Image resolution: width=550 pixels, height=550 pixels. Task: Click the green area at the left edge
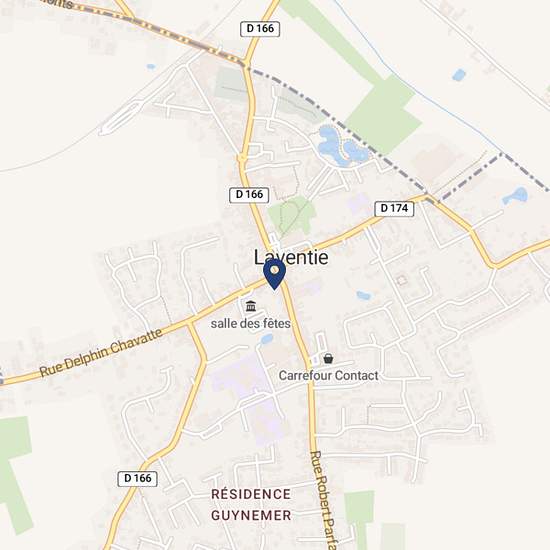15,474
